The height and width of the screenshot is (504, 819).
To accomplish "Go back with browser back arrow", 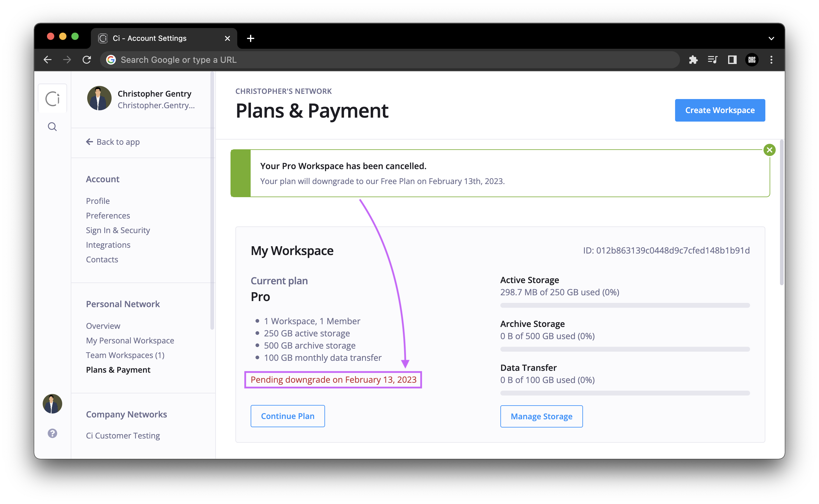I will pyautogui.click(x=48, y=60).
